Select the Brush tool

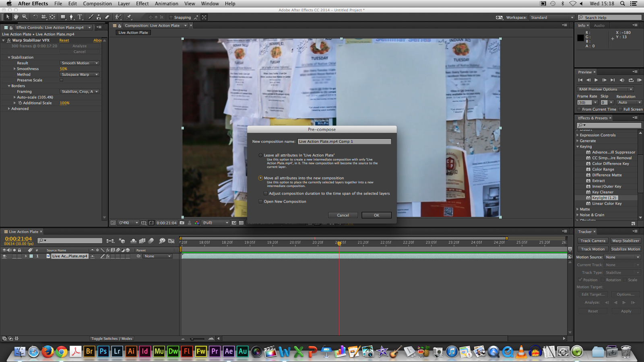91,17
